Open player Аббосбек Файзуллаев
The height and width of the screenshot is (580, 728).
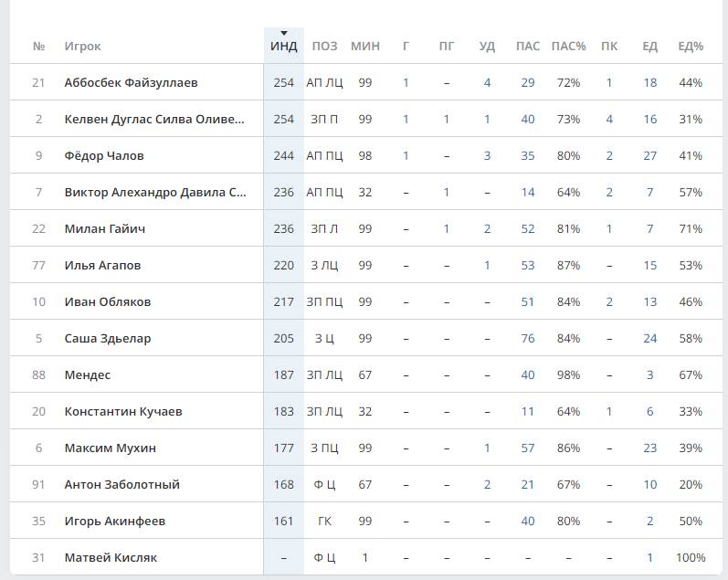pos(131,83)
